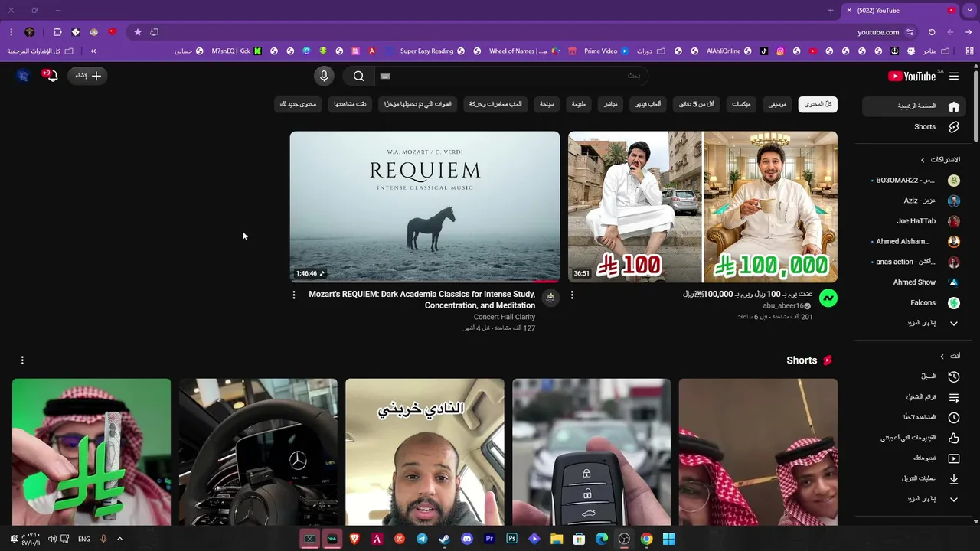Open Discord from the taskbar
Viewport: 980px width, 551px height.
[x=467, y=539]
